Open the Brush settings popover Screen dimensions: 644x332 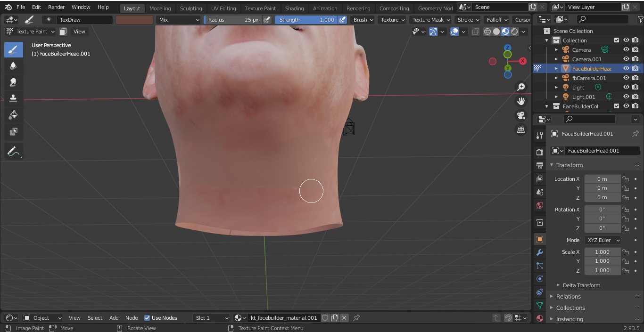[x=363, y=20]
